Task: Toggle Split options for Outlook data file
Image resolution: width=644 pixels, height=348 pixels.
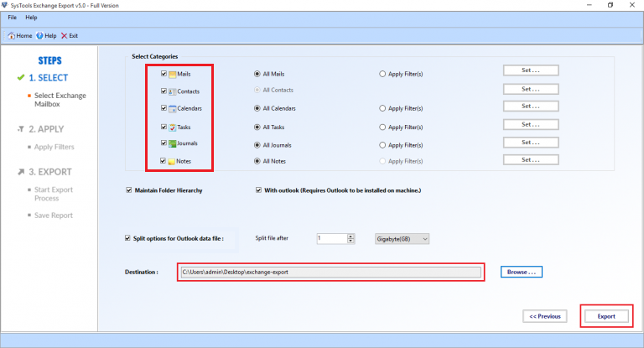Action: tap(127, 239)
